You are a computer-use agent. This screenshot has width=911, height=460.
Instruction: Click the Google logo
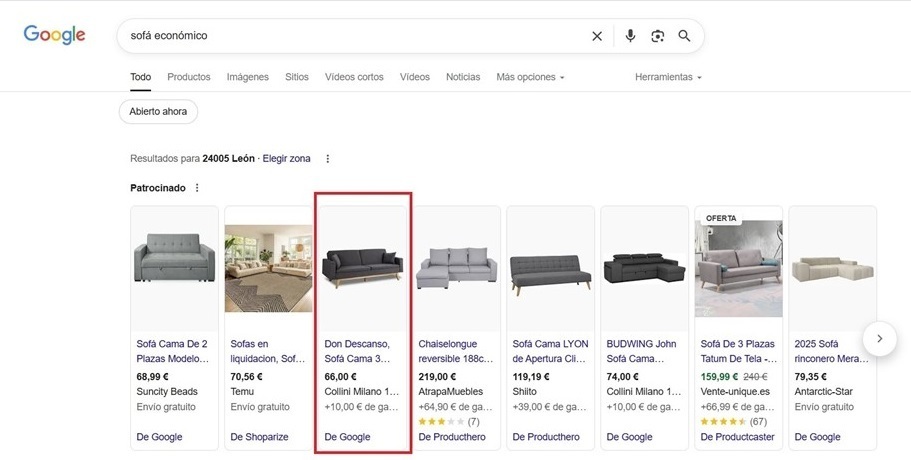click(55, 36)
